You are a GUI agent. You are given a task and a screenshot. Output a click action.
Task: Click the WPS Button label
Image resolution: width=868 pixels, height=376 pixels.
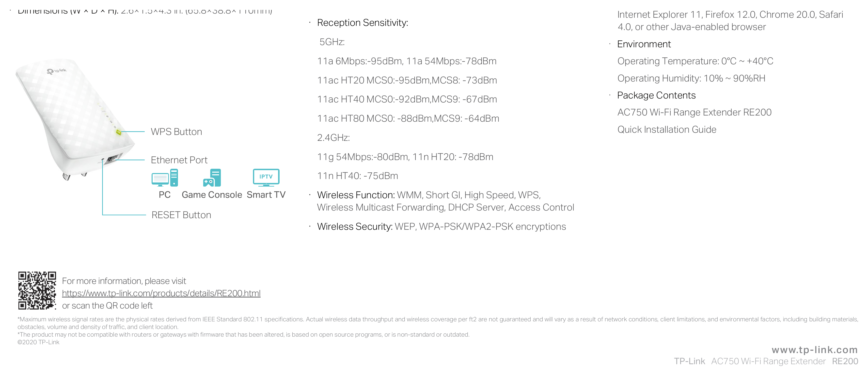click(x=176, y=132)
